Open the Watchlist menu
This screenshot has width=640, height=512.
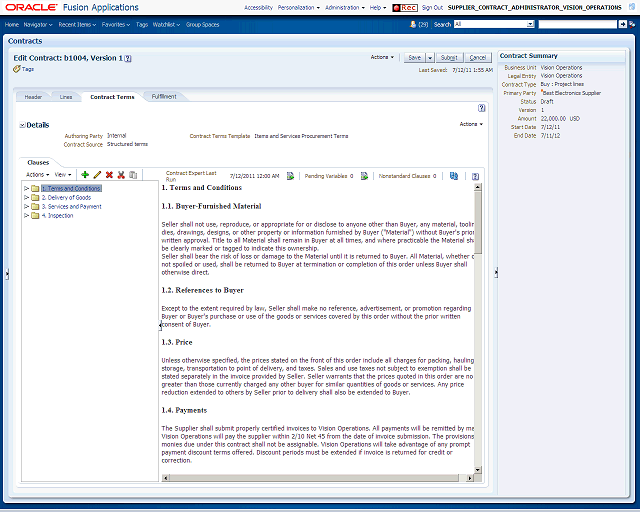[167, 24]
